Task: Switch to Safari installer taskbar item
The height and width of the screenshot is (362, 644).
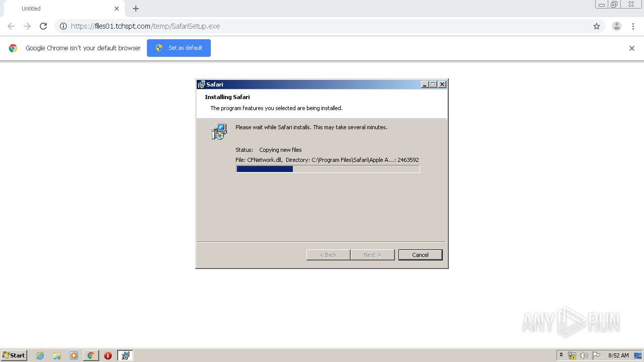Action: tap(125, 355)
